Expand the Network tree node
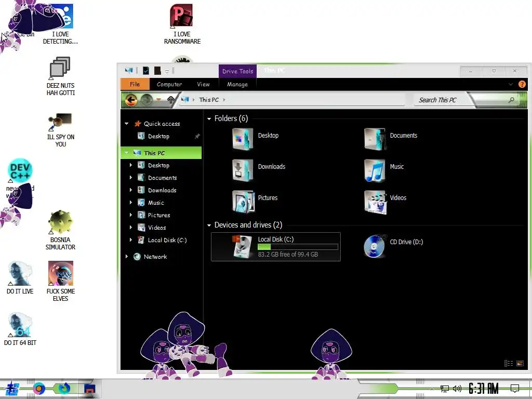The height and width of the screenshot is (399, 532). pyautogui.click(x=127, y=257)
